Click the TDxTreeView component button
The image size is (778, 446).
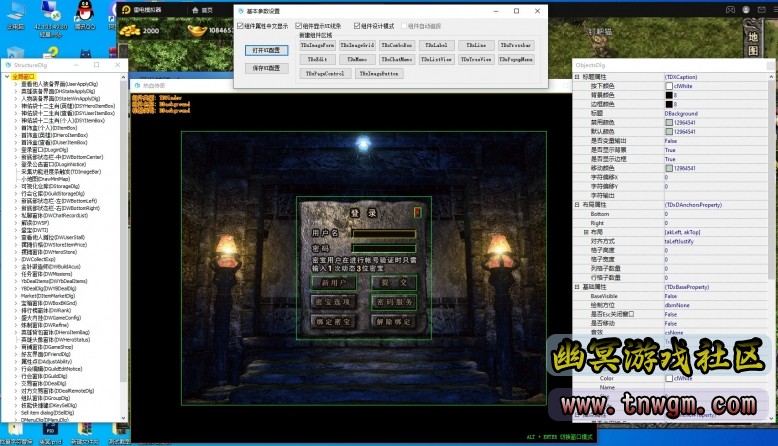click(476, 60)
